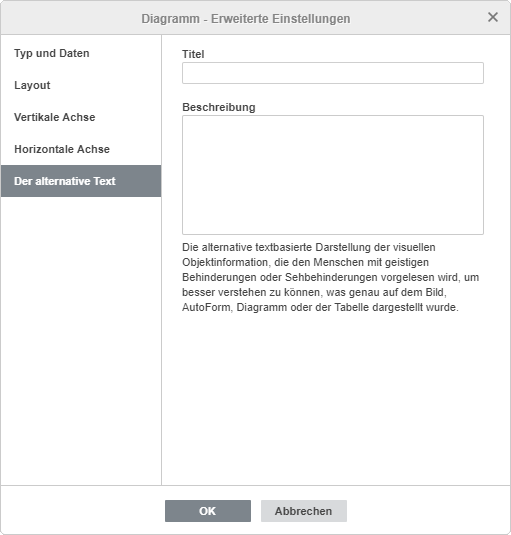Click the empty sidebar area below the tabs
Image resolution: width=511 pixels, height=535 pixels.
coord(81,341)
